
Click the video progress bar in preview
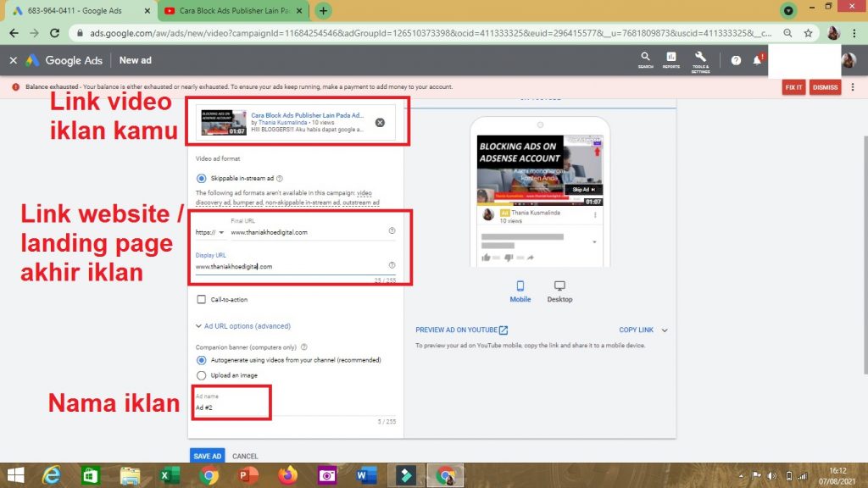click(538, 204)
